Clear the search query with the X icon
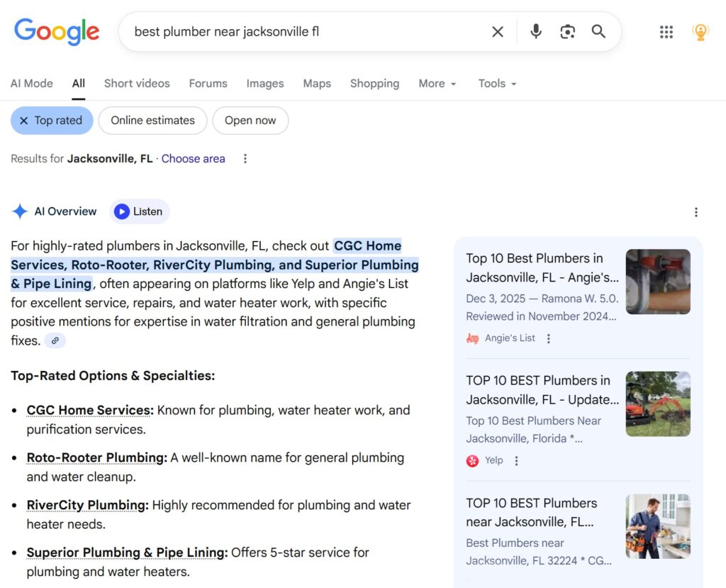Viewport: 726px width, 588px height. pyautogui.click(x=498, y=31)
